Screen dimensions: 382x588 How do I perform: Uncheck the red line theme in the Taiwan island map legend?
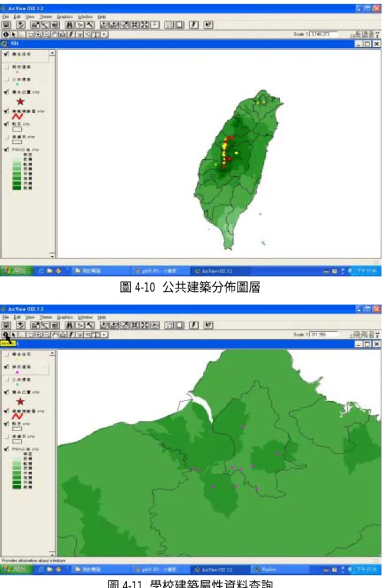click(x=6, y=111)
